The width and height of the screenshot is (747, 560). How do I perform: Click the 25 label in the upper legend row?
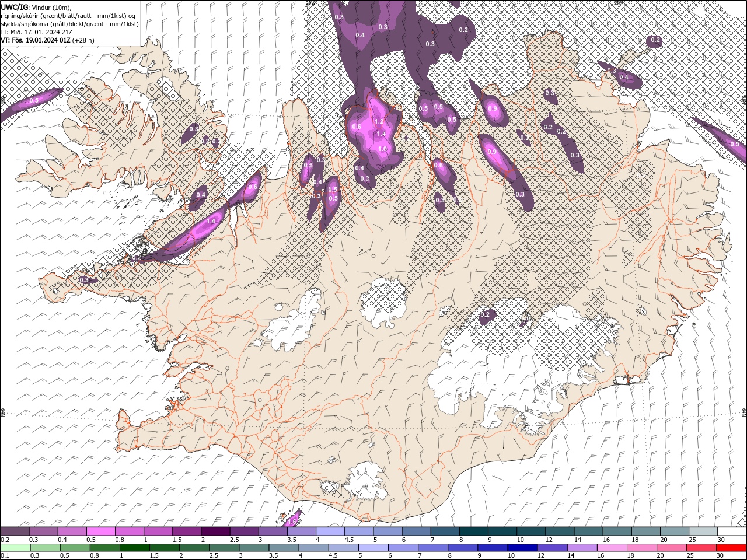tap(692, 540)
